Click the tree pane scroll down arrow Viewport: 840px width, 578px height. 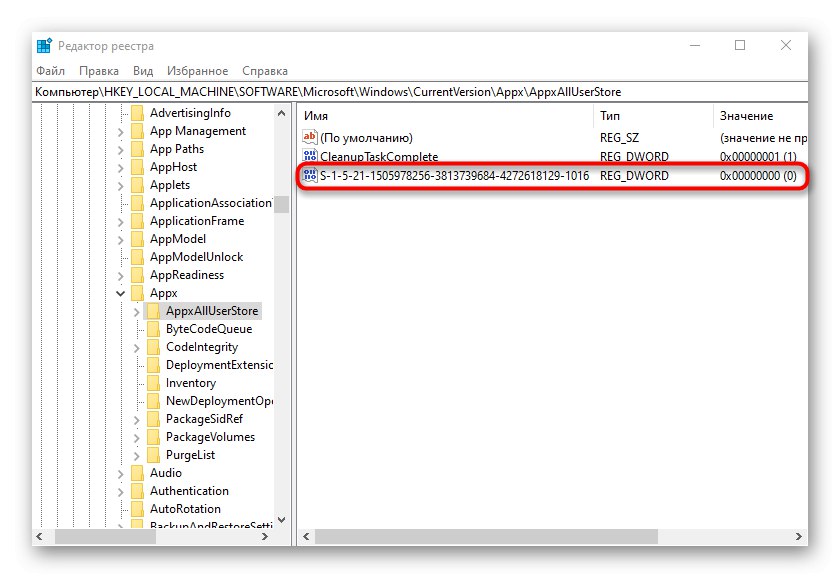coord(281,520)
